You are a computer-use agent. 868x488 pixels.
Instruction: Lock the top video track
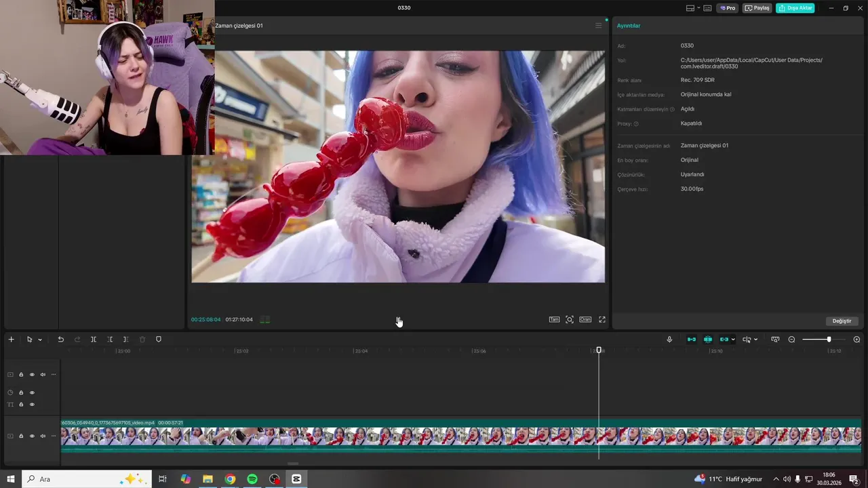[x=21, y=375]
